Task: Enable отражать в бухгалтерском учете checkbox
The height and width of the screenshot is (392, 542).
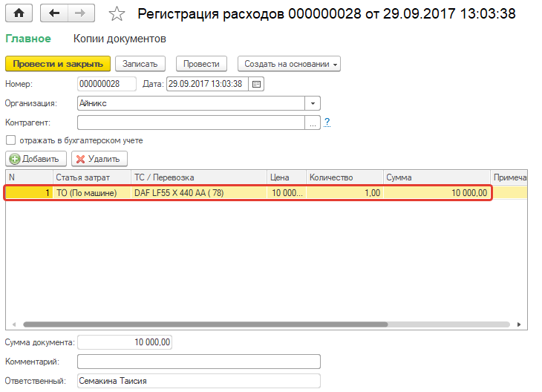Action: coord(10,140)
